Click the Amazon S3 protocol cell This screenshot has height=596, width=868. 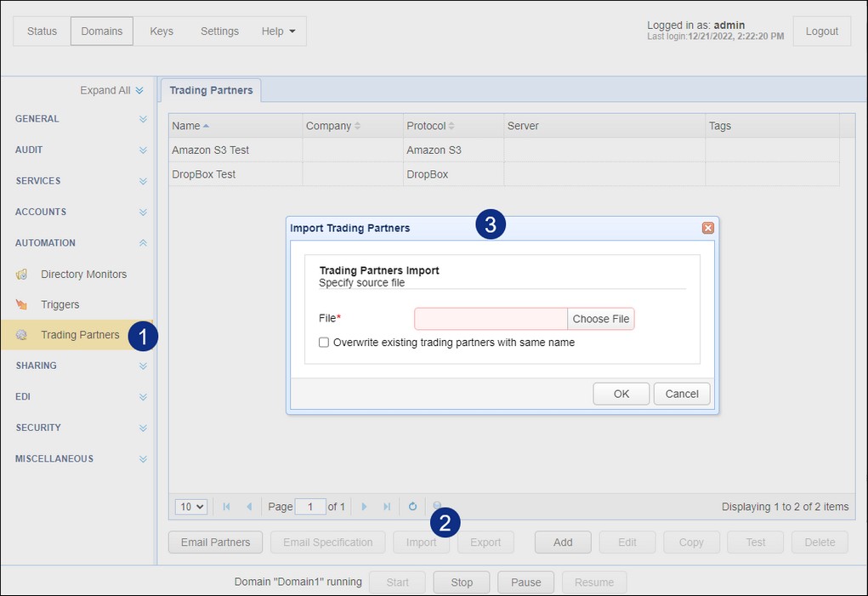453,150
